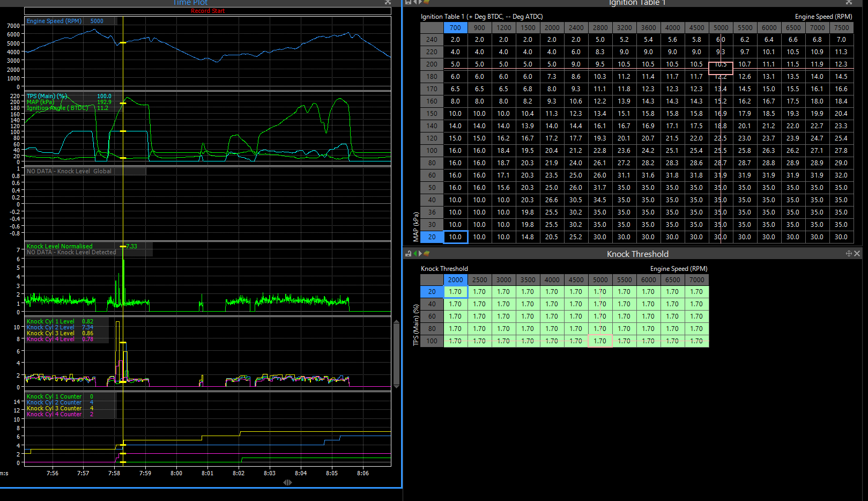This screenshot has width=868, height=501.
Task: Click green left arrow in Knock Threshold header
Action: [415, 254]
